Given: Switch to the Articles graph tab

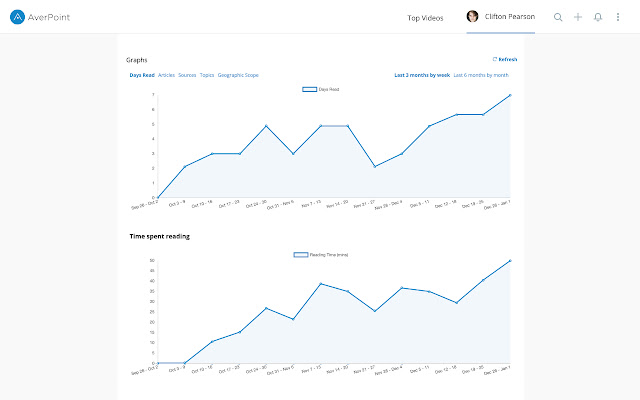Looking at the screenshot, I should pos(166,75).
